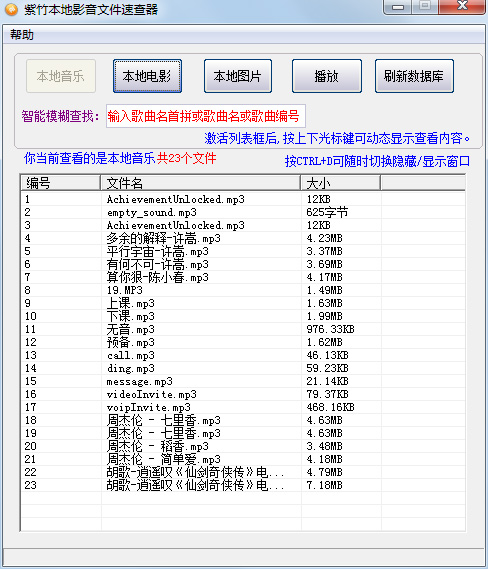Sort by the 文件名 column header
Image resolution: width=488 pixels, height=569 pixels.
(201, 183)
